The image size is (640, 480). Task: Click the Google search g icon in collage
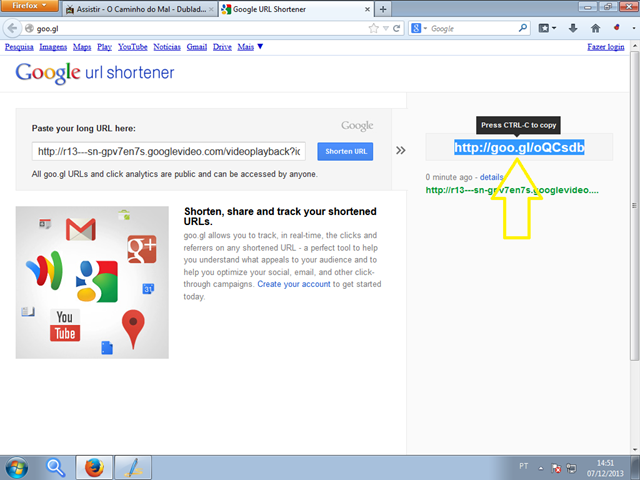click(x=97, y=281)
